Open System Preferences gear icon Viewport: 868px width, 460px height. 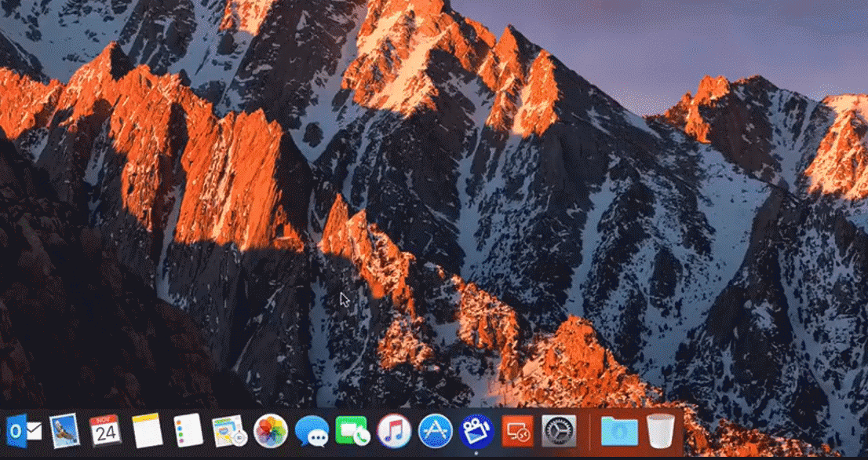click(x=559, y=430)
